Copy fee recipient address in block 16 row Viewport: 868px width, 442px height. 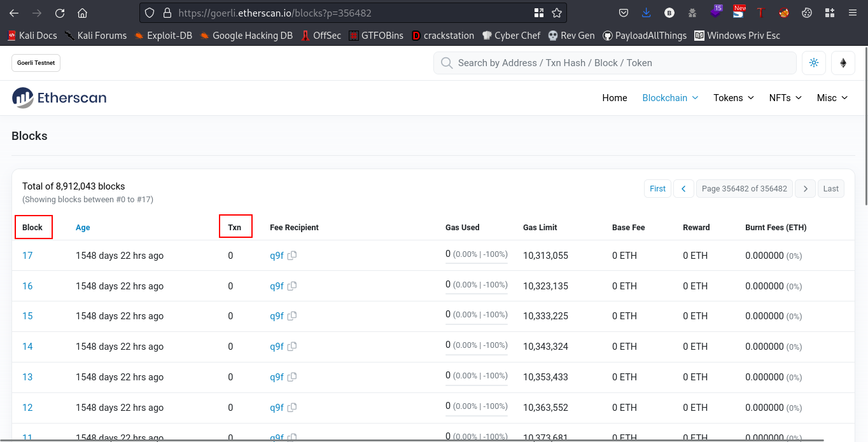[292, 286]
